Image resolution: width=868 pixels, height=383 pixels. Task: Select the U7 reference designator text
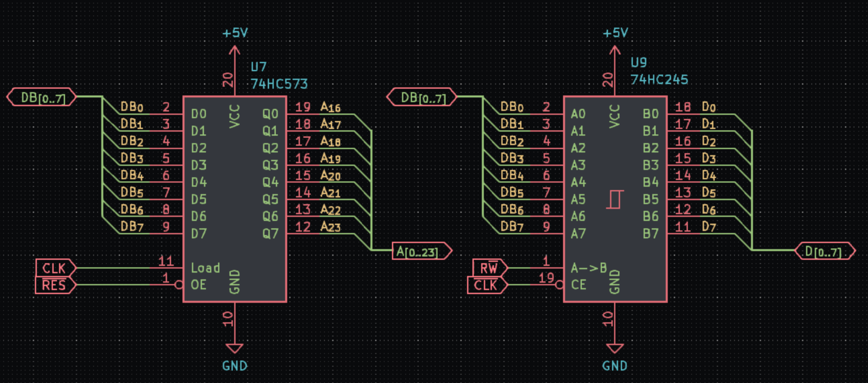(x=259, y=67)
